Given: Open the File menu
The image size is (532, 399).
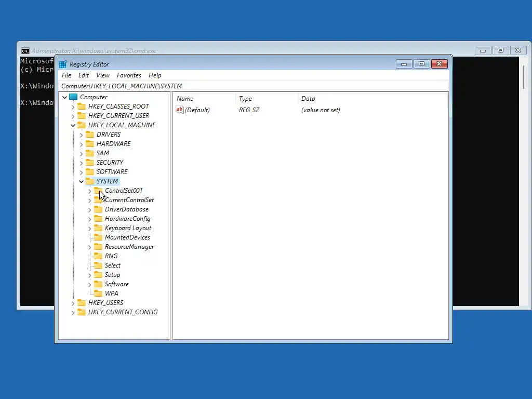Looking at the screenshot, I should click(66, 75).
